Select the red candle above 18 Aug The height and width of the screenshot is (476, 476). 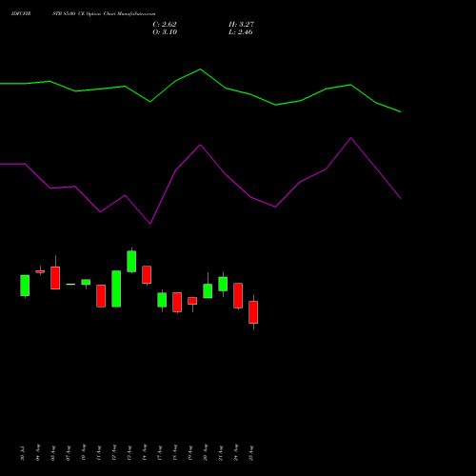[x=177, y=302]
